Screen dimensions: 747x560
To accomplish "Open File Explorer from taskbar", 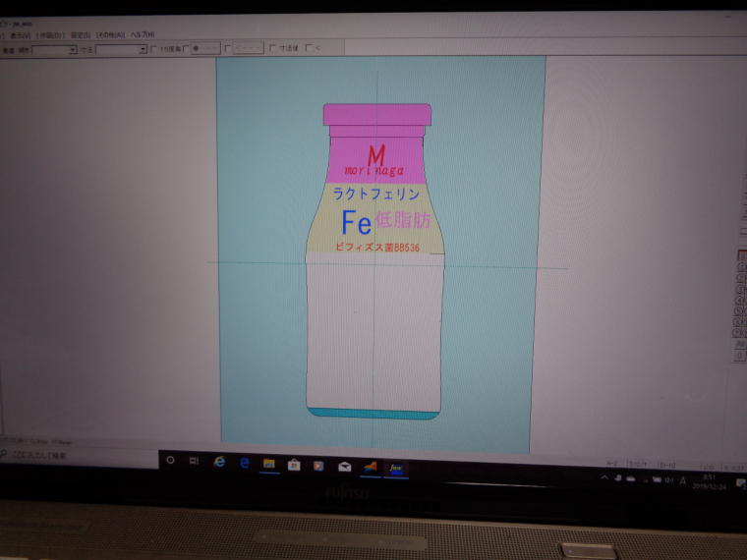I will (269, 464).
